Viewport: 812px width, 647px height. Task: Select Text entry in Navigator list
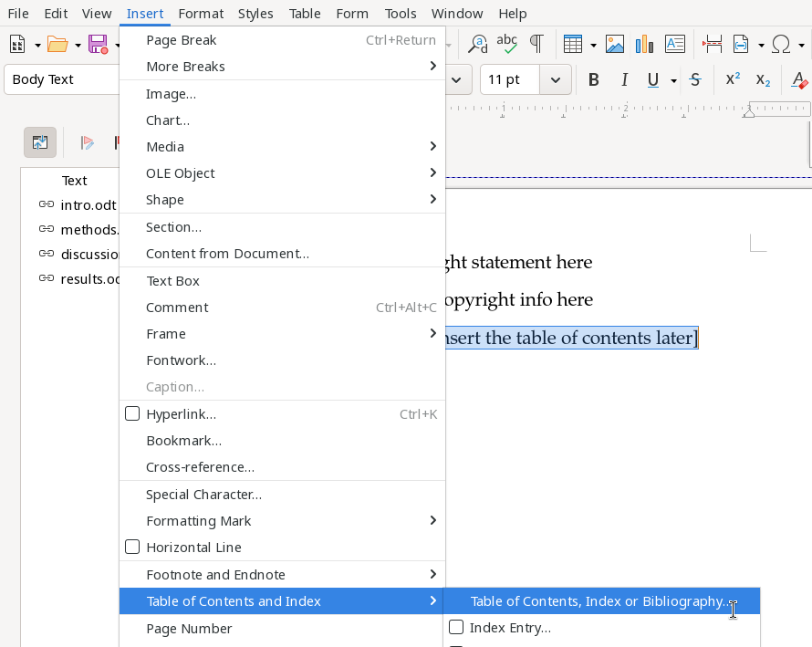[x=74, y=181]
